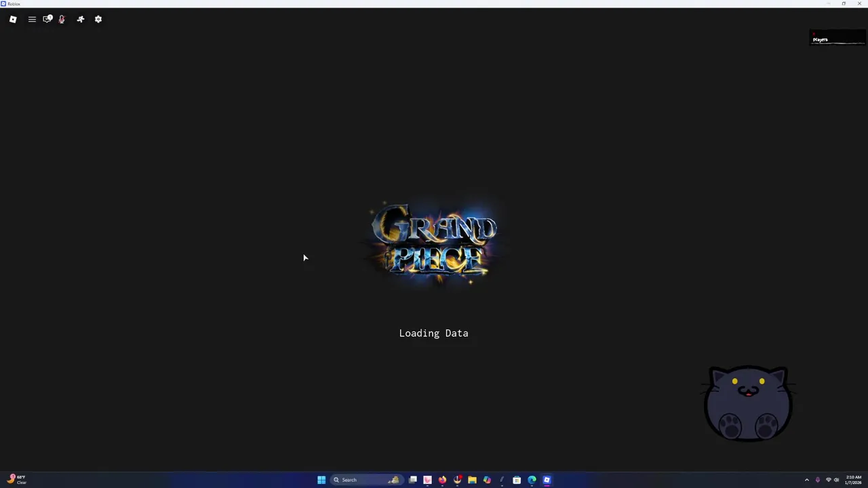
Task: Click the Players panel label
Action: (x=821, y=39)
